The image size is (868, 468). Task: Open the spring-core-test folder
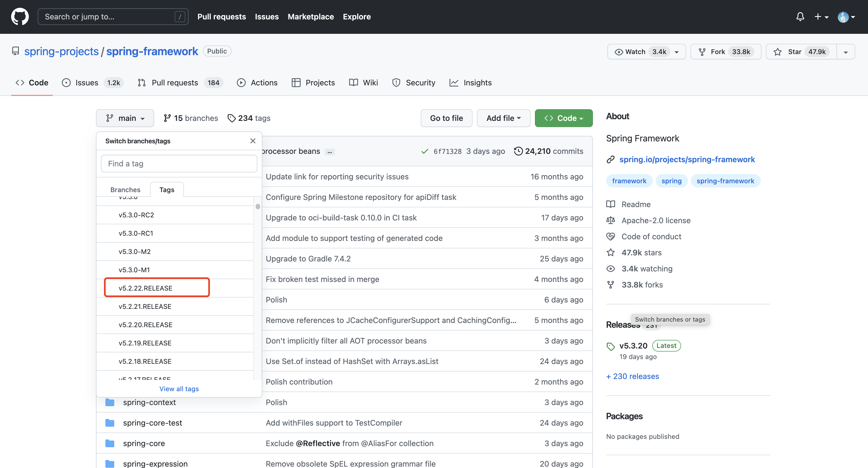click(x=152, y=423)
